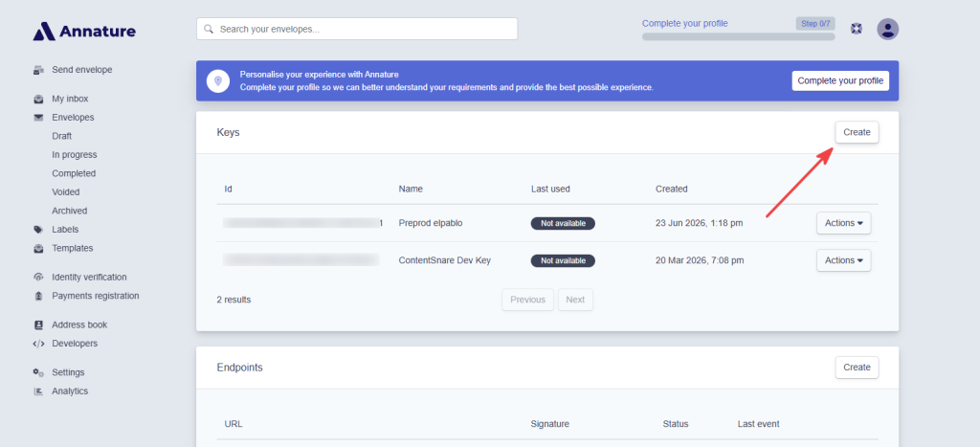Click the Last event column header
This screenshot has height=447, width=980.
758,424
